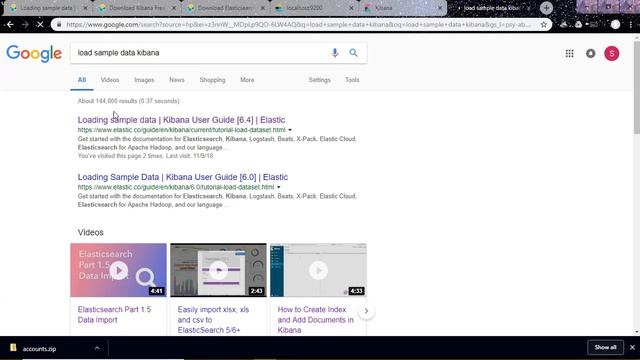Select the Shopping search tab
This screenshot has height=360, width=640.
(212, 80)
